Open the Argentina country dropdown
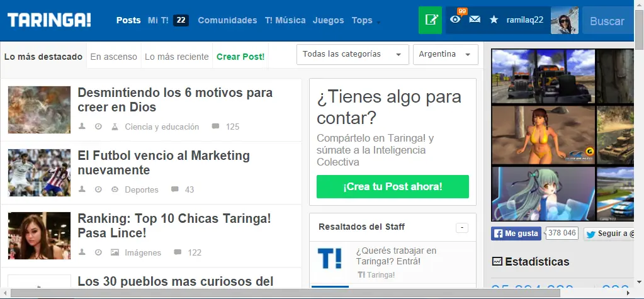 click(446, 55)
